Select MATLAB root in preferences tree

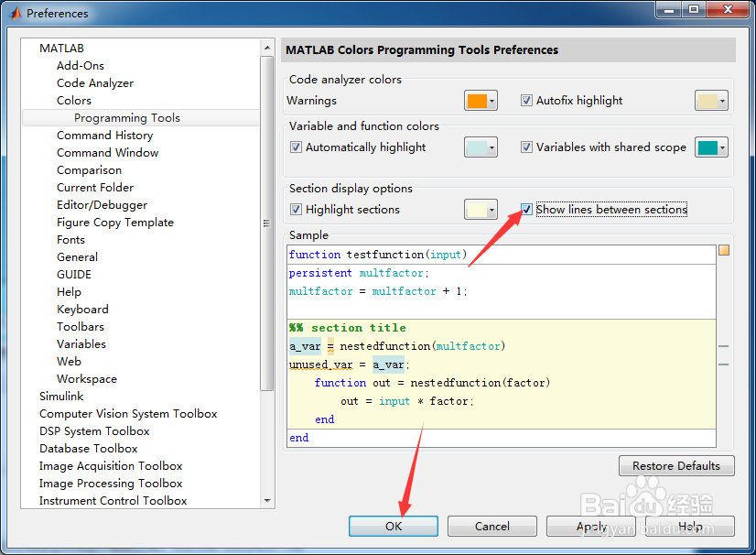61,49
